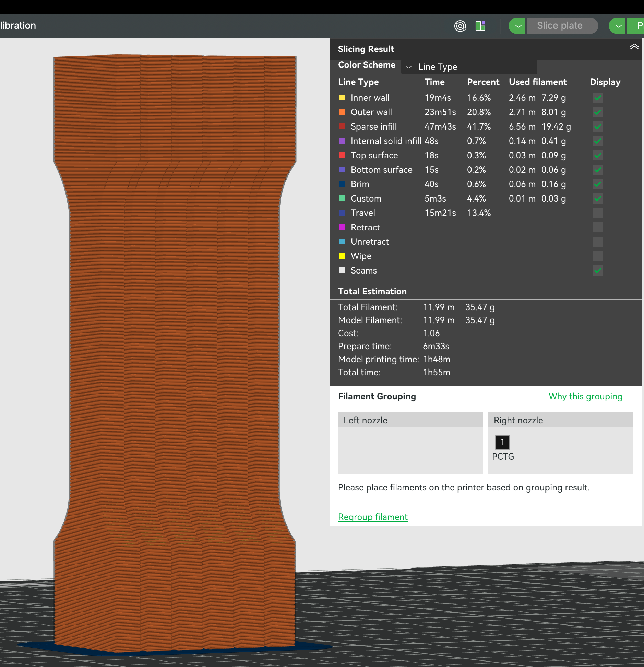Click the Travel purple color swatch
Viewport: 644px width, 667px height.
tap(342, 213)
